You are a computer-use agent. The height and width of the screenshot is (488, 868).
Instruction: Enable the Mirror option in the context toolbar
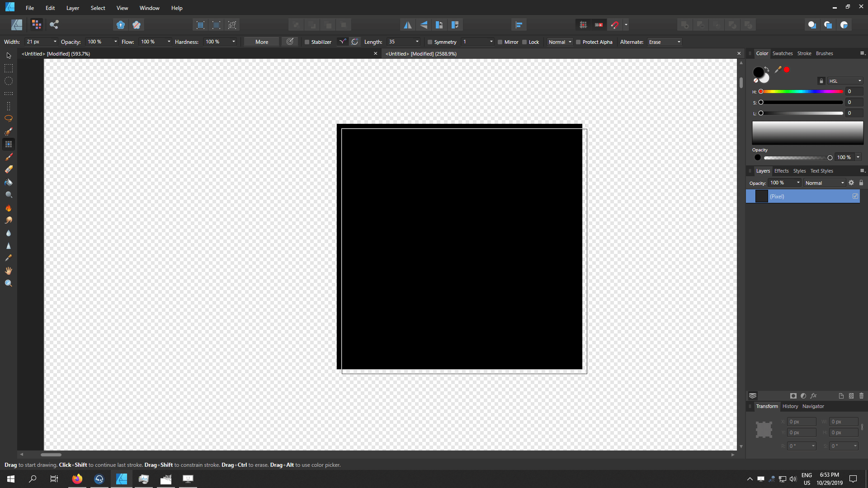point(501,42)
